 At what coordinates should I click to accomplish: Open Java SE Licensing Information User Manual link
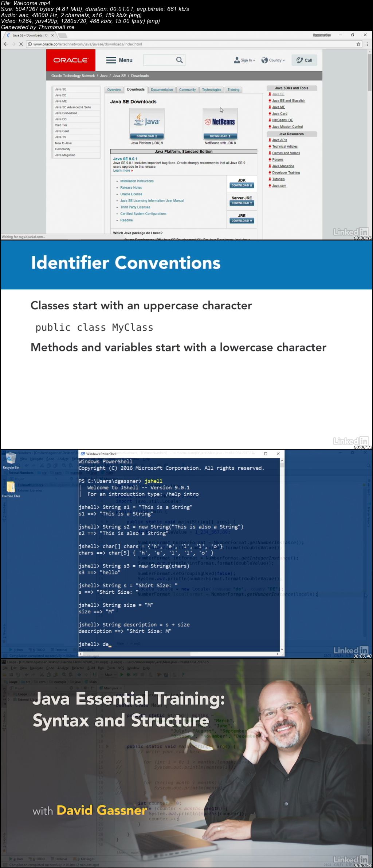152,201
